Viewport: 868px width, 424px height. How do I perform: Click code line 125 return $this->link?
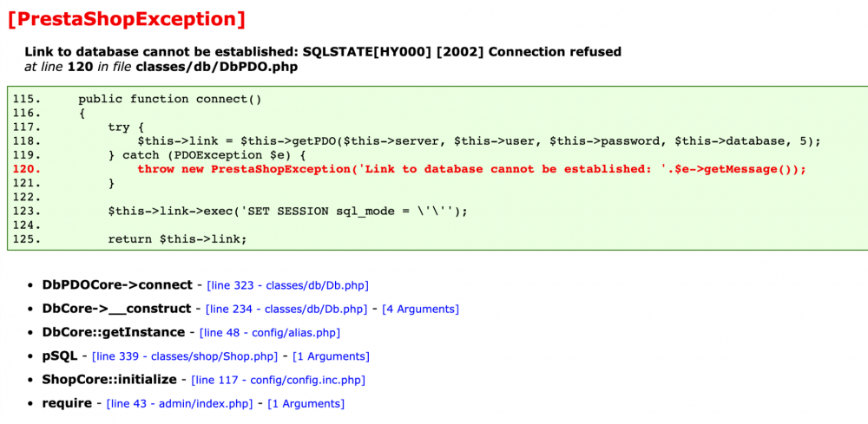129,239
